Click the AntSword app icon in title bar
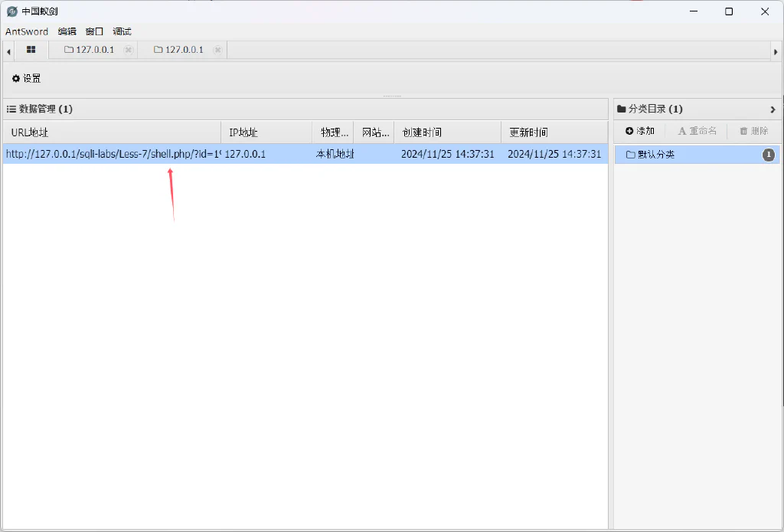The image size is (784, 532). [x=11, y=11]
